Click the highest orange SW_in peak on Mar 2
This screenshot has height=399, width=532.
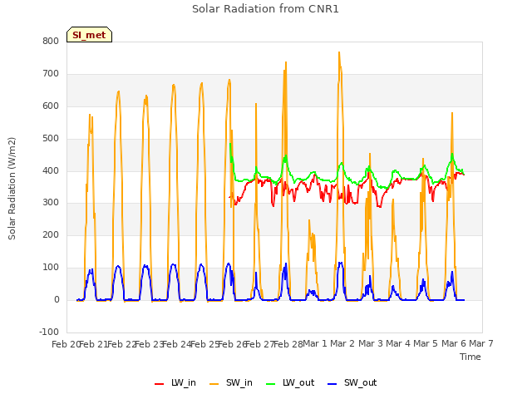tap(339, 52)
